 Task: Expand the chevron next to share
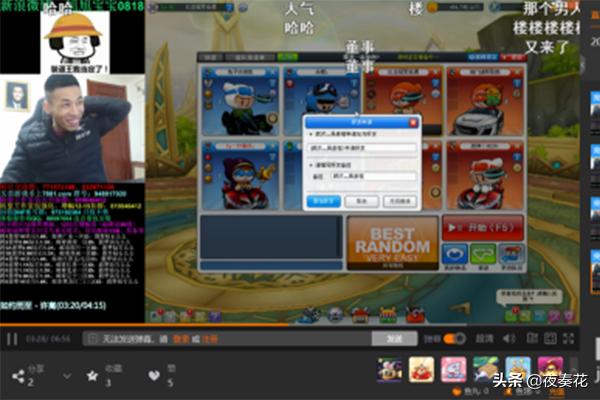coord(67,376)
